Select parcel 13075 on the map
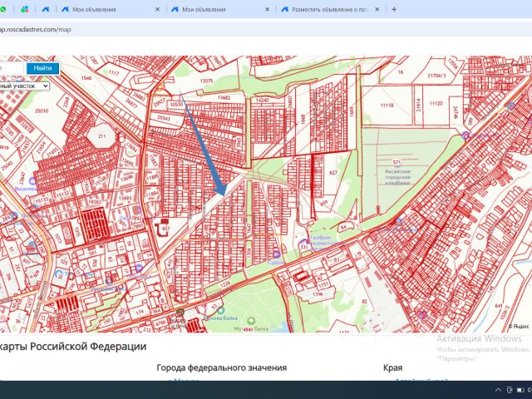This screenshot has width=532, height=399. (206, 81)
